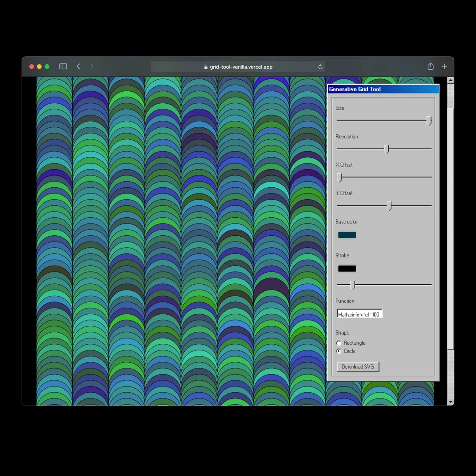
Task: Maximize the window with the green button
Action: pos(47,67)
